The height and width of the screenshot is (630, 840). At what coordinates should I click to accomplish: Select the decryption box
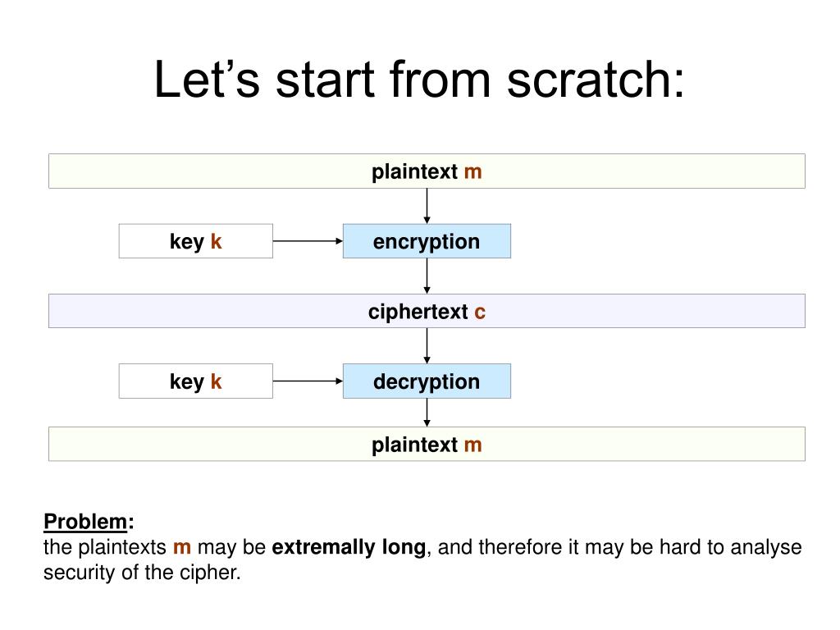click(x=427, y=381)
